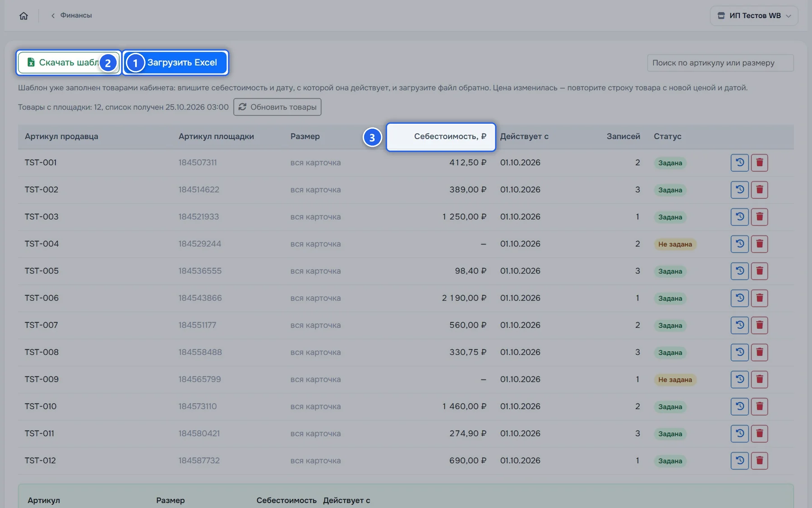Delete the TST-002 row

tap(760, 190)
